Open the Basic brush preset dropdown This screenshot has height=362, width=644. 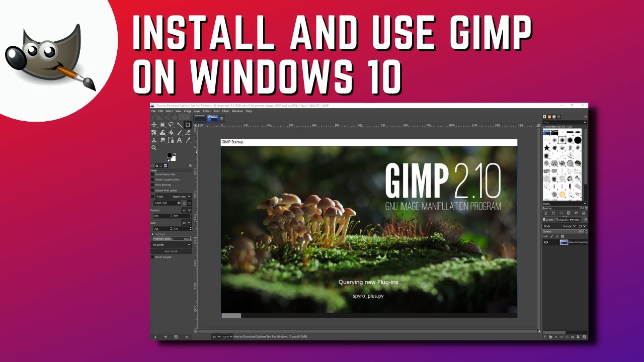coord(565,204)
